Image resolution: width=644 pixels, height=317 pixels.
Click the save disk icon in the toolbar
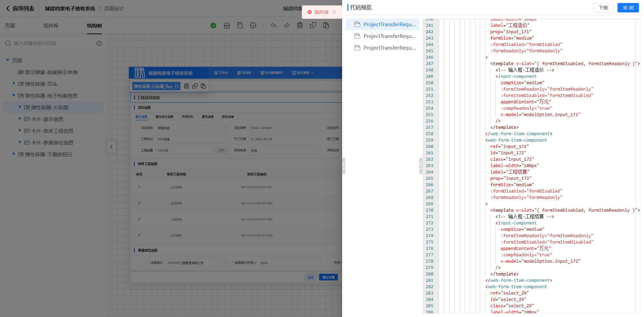point(240,25)
